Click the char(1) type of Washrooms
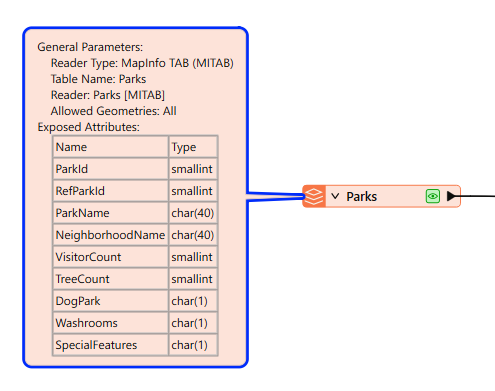495x391 pixels. [193, 323]
